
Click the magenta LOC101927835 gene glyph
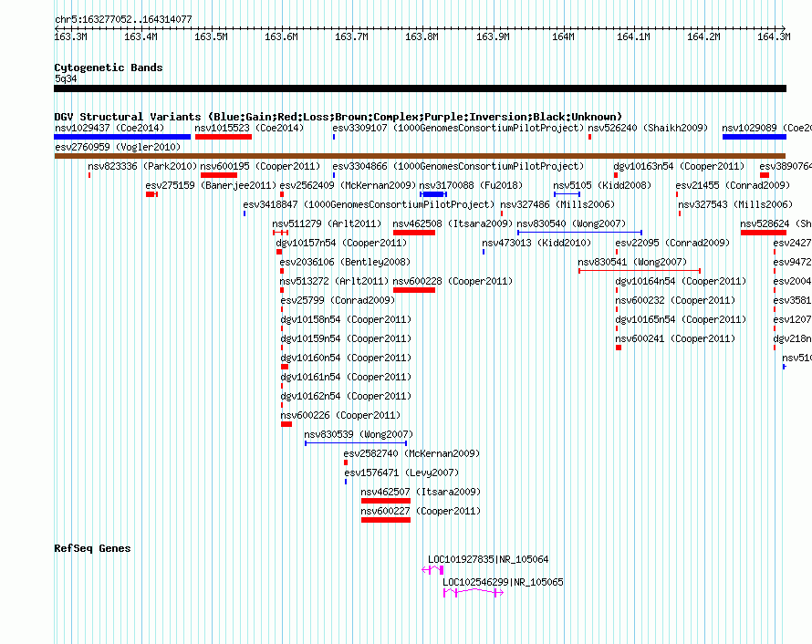(432, 570)
